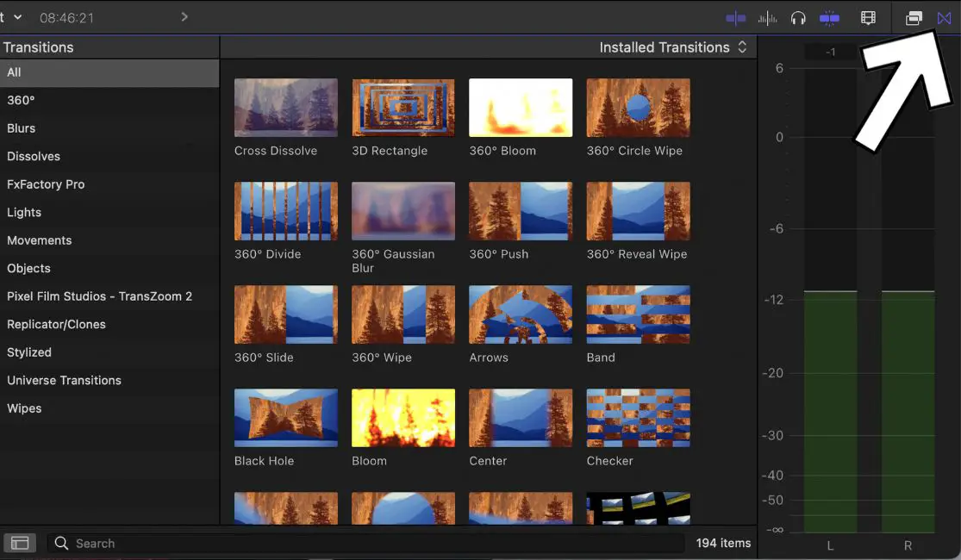Image resolution: width=961 pixels, height=560 pixels.
Task: Select the 360° Bloom transition
Action: click(520, 107)
